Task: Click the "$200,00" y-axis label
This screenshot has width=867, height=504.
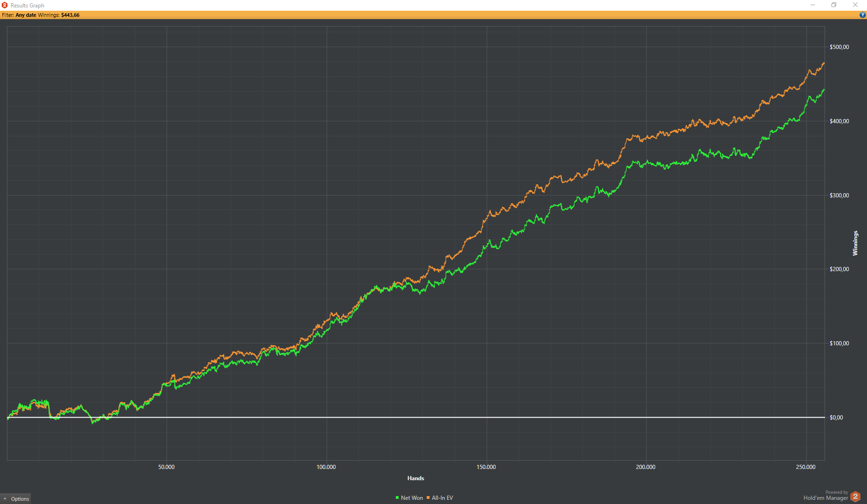Action: point(839,269)
